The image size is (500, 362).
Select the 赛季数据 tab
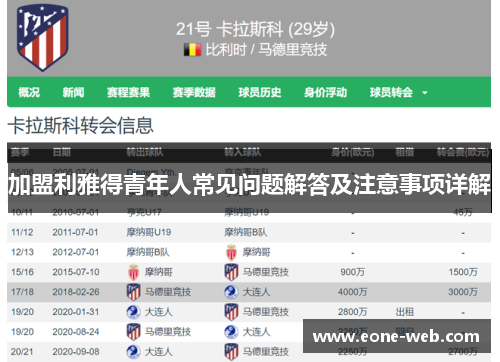[194, 92]
